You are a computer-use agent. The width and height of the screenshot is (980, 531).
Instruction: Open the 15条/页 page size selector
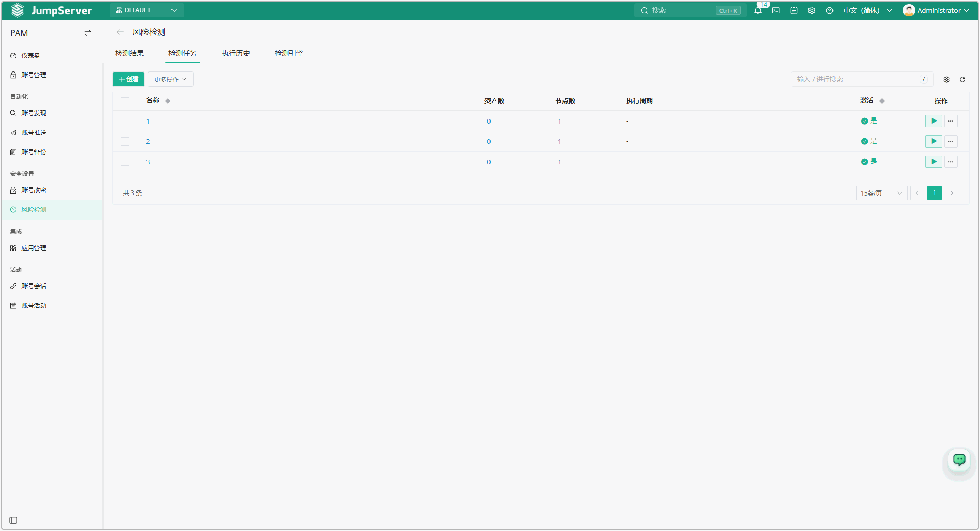point(881,193)
